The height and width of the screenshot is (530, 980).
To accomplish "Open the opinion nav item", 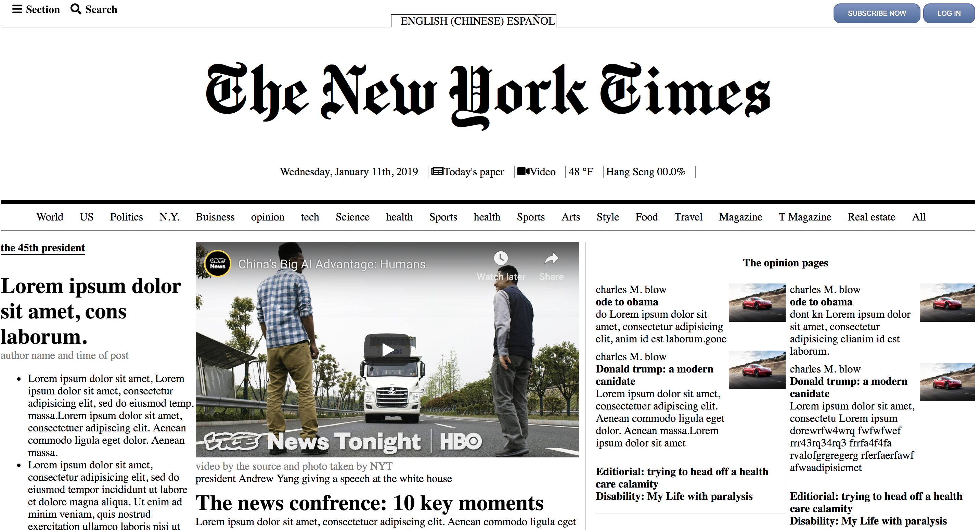I will click(268, 217).
